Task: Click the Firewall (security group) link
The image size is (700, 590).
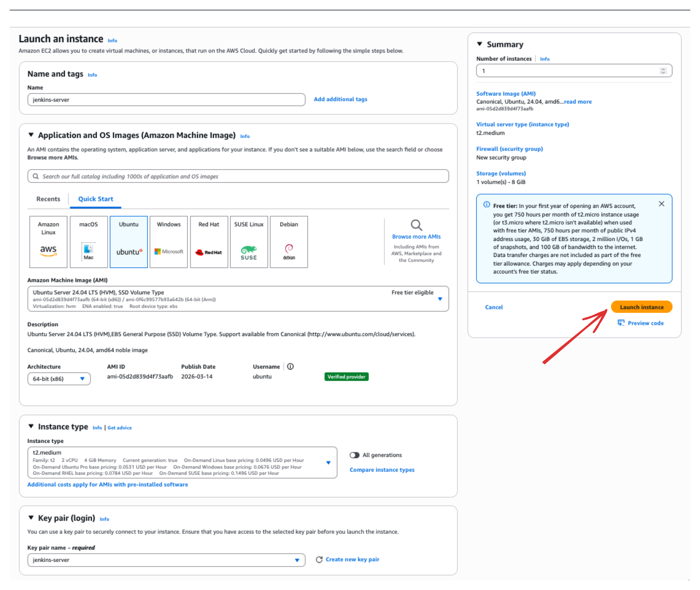Action: [510, 149]
